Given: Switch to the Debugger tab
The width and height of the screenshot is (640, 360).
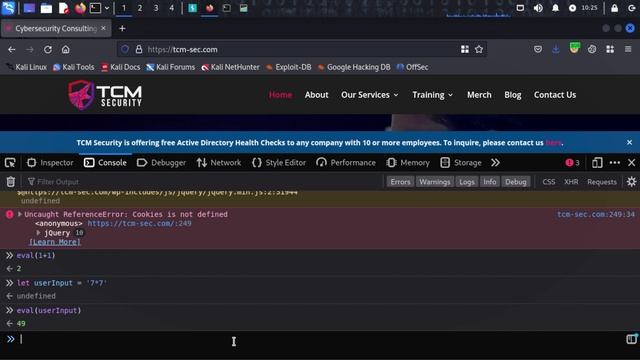Looking at the screenshot, I should 161,162.
